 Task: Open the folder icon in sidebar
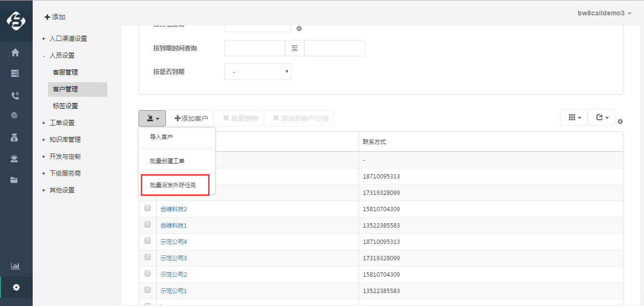coord(15,180)
